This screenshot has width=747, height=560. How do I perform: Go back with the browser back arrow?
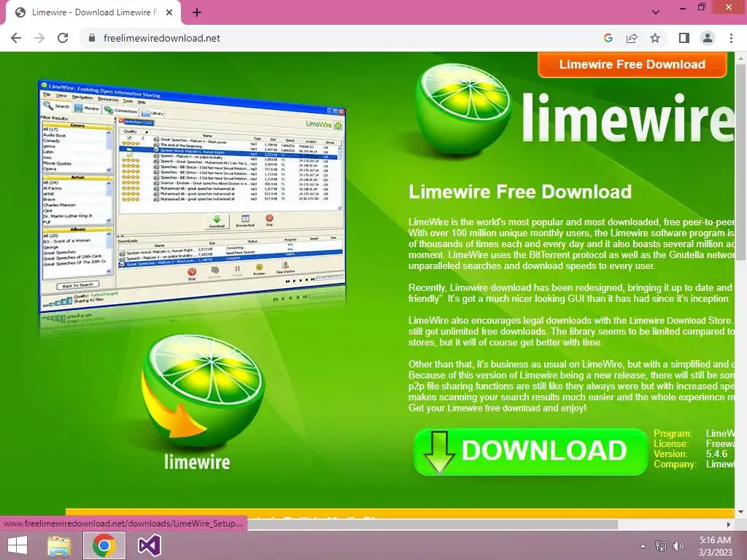(x=16, y=38)
